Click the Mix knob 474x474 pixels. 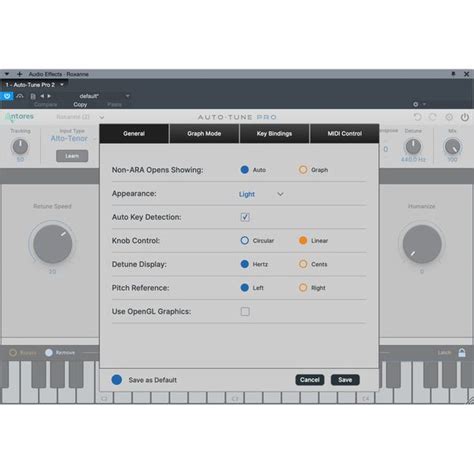452,147
